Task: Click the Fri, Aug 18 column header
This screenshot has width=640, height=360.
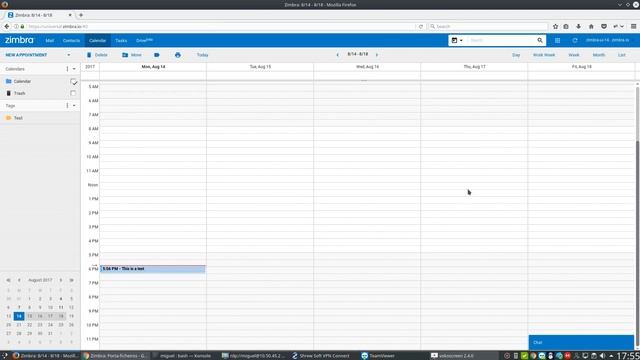Action: coord(581,67)
